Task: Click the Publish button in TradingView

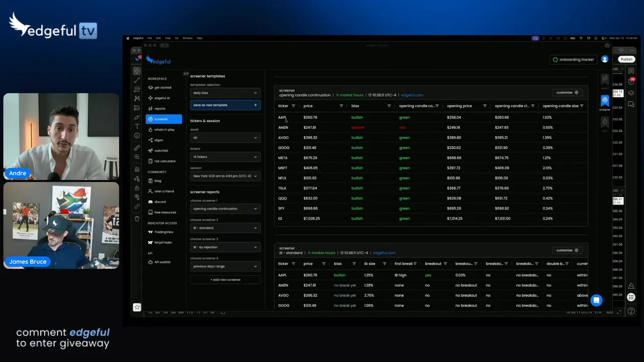Action: click(x=626, y=59)
